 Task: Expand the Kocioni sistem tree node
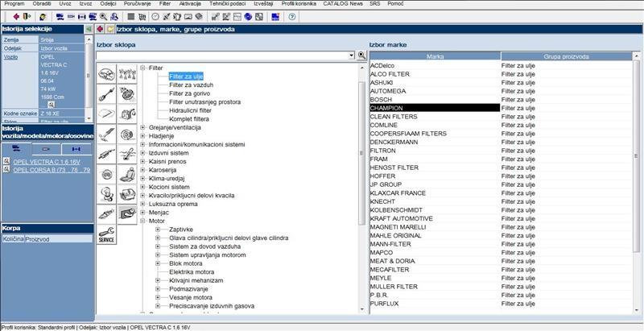[x=143, y=187]
